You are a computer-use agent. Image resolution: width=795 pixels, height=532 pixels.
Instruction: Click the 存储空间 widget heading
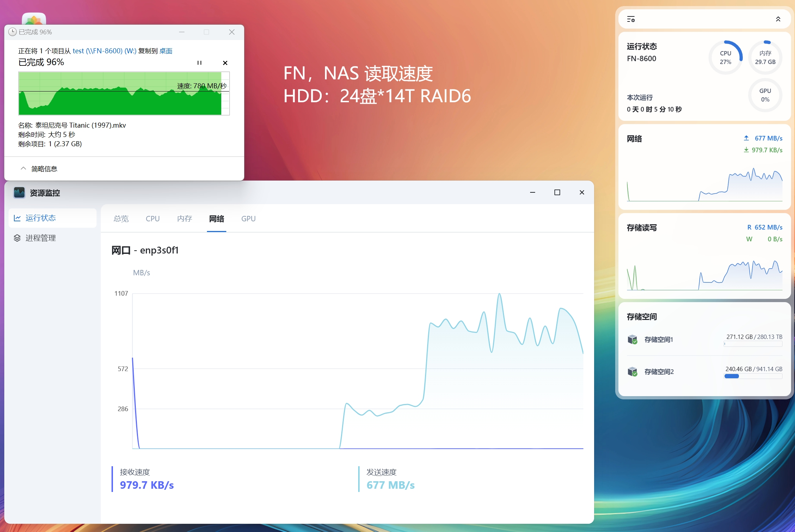pos(642,317)
